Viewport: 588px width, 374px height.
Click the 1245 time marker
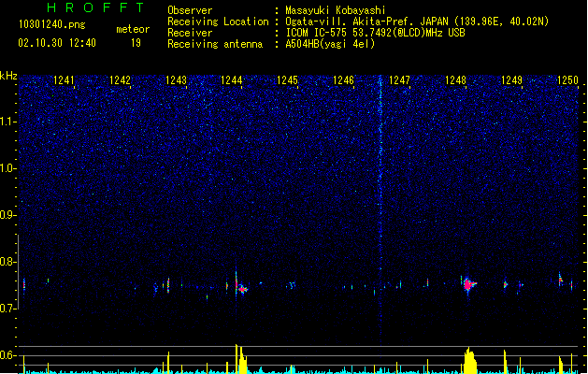[287, 80]
